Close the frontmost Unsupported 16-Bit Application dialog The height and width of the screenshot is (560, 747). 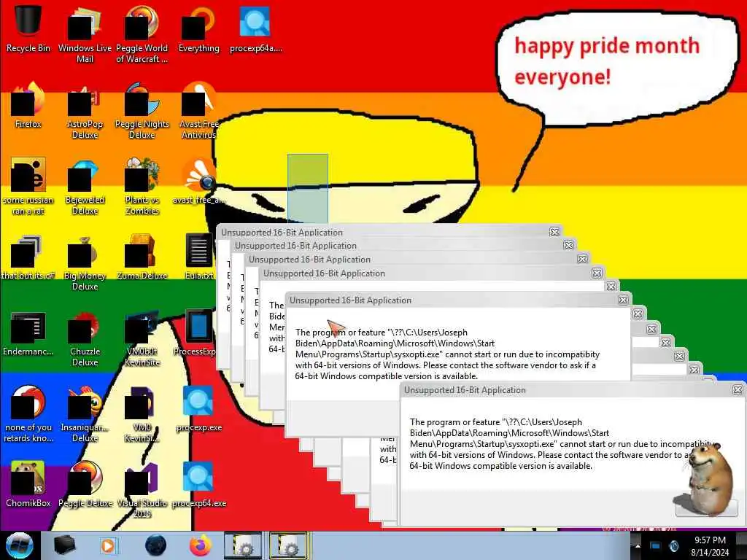(x=738, y=390)
